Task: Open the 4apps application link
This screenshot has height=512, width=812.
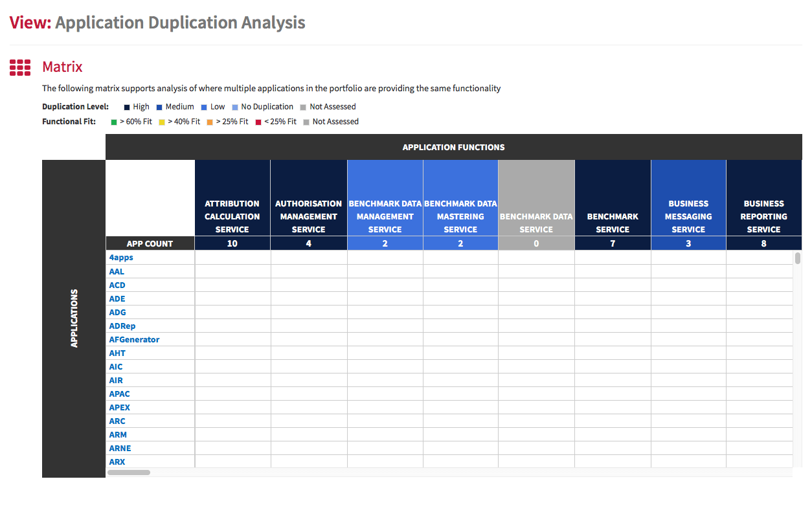Action: click(x=121, y=258)
